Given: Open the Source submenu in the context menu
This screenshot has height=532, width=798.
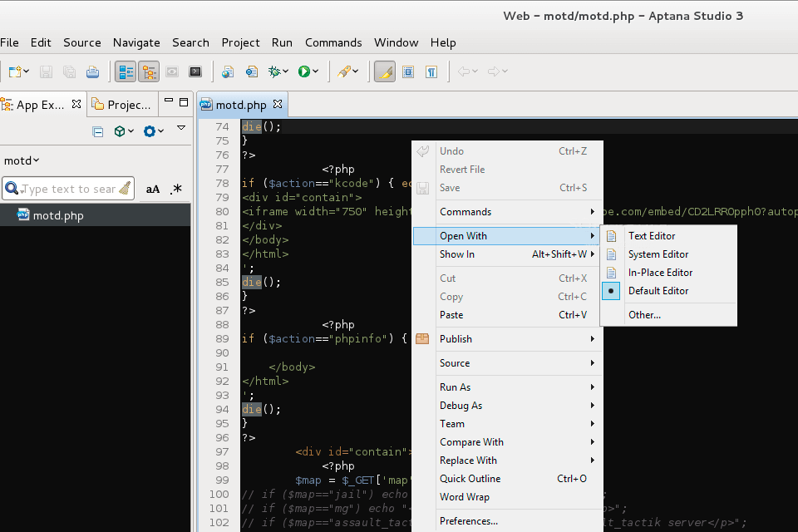Looking at the screenshot, I should tap(508, 363).
